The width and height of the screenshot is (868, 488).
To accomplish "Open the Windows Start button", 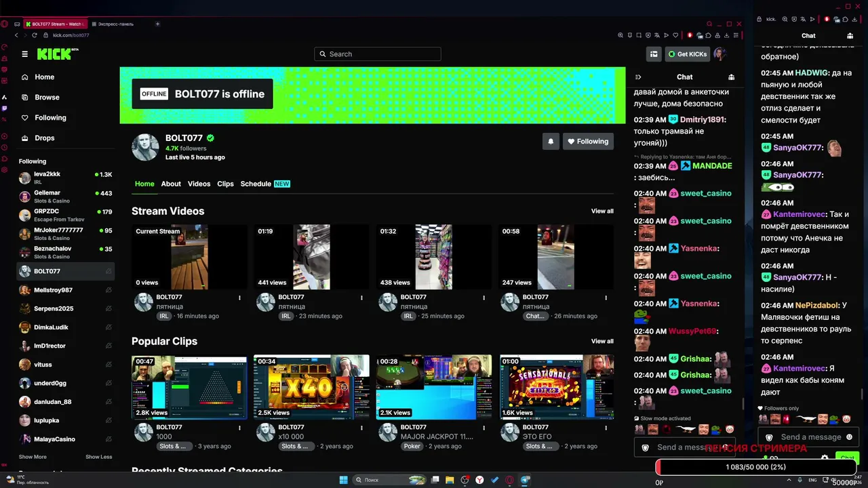I will tap(344, 480).
